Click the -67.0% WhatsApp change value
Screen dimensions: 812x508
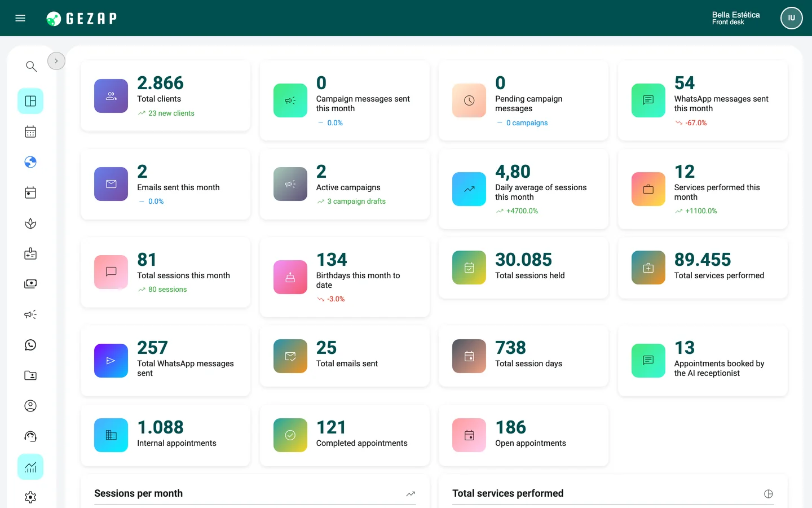pyautogui.click(x=696, y=123)
